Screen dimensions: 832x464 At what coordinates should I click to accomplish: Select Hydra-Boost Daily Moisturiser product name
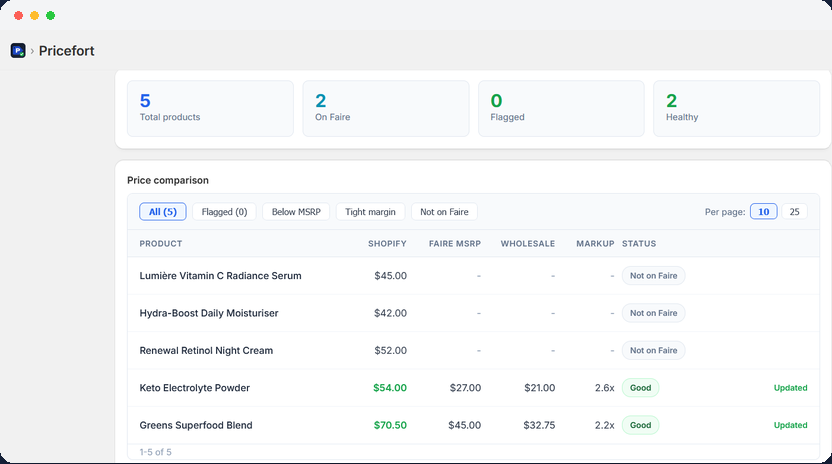point(209,313)
